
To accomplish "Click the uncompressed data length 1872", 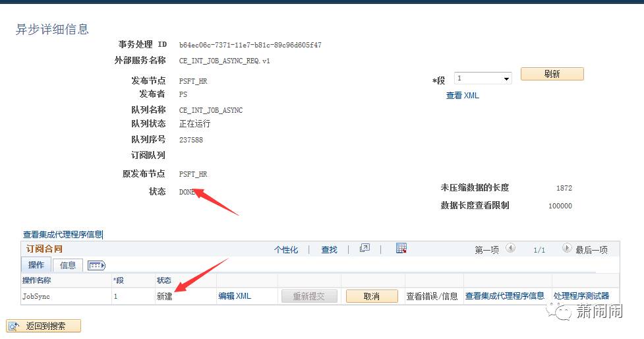I will point(564,188).
